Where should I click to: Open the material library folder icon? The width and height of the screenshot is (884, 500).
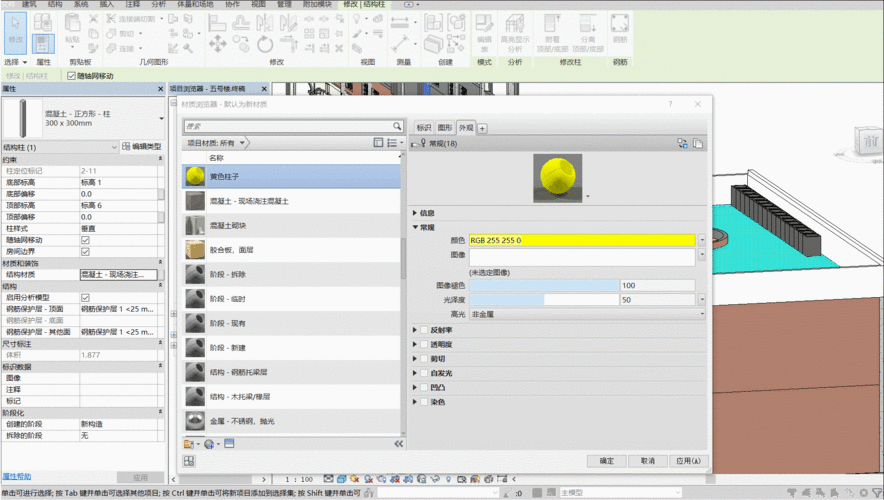tap(188, 443)
